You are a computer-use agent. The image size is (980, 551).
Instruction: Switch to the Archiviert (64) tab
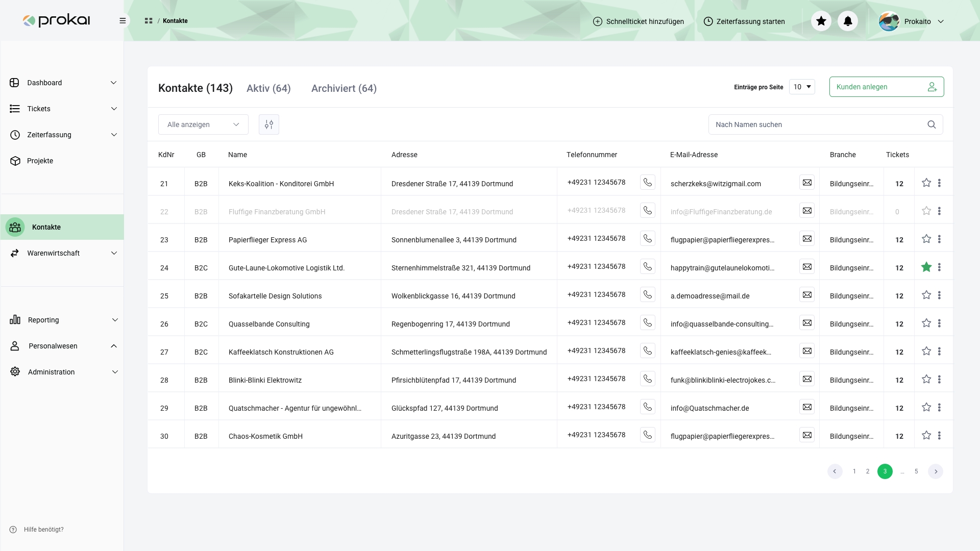point(344,88)
